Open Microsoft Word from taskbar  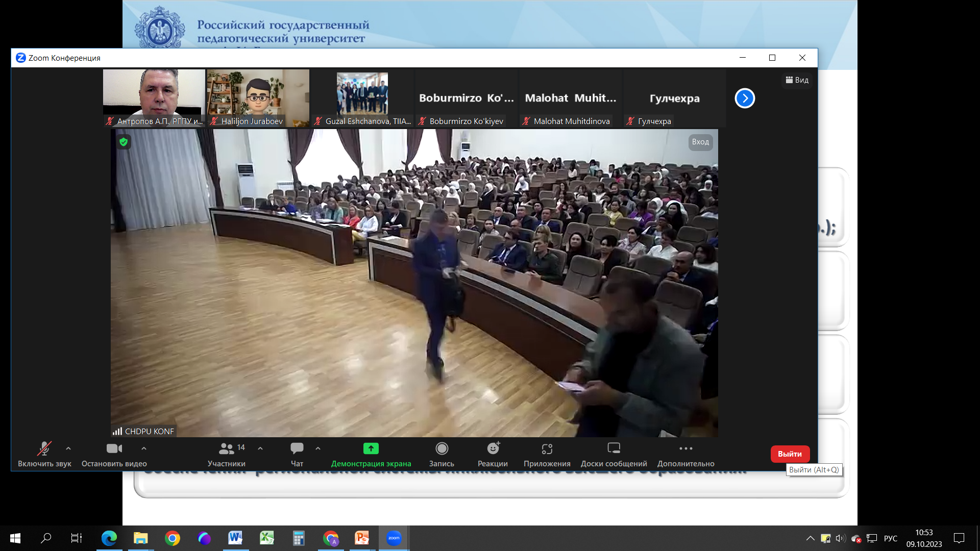click(235, 538)
